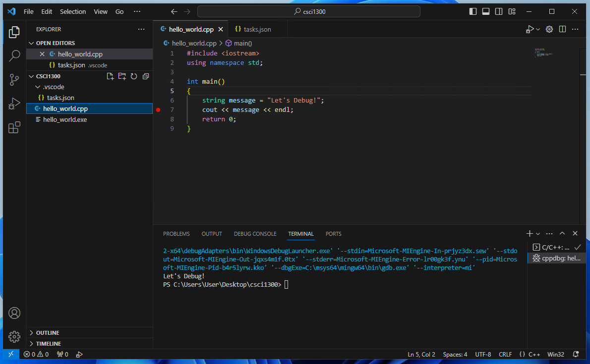The height and width of the screenshot is (364, 590).
Task: Open tasks.json in the file tree
Action: click(90, 98)
